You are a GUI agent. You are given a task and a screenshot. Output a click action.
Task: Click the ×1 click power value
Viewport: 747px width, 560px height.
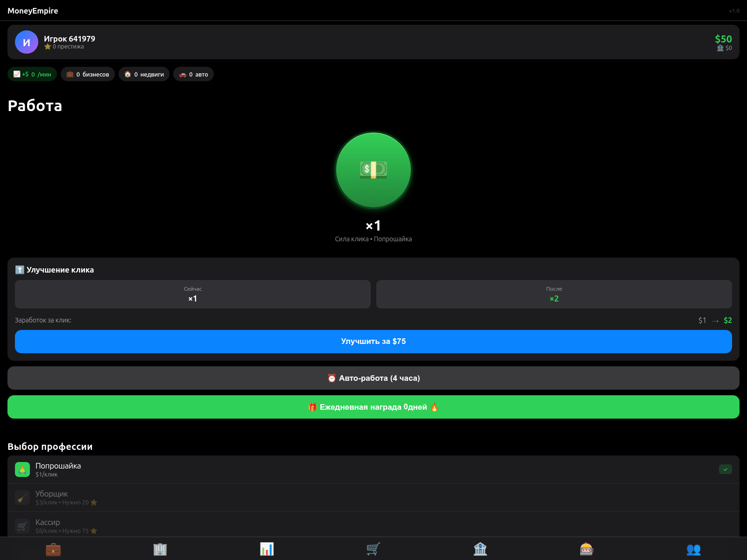[x=373, y=226]
